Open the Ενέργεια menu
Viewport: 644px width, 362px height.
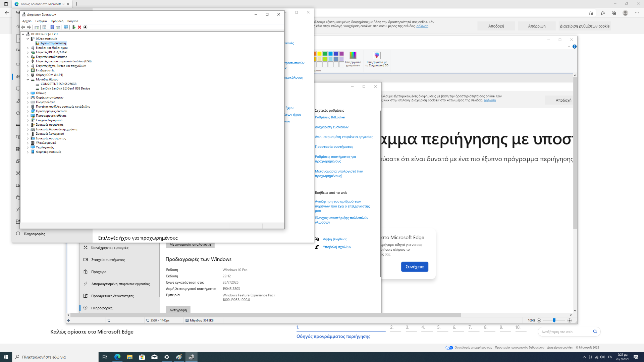[x=41, y=21]
